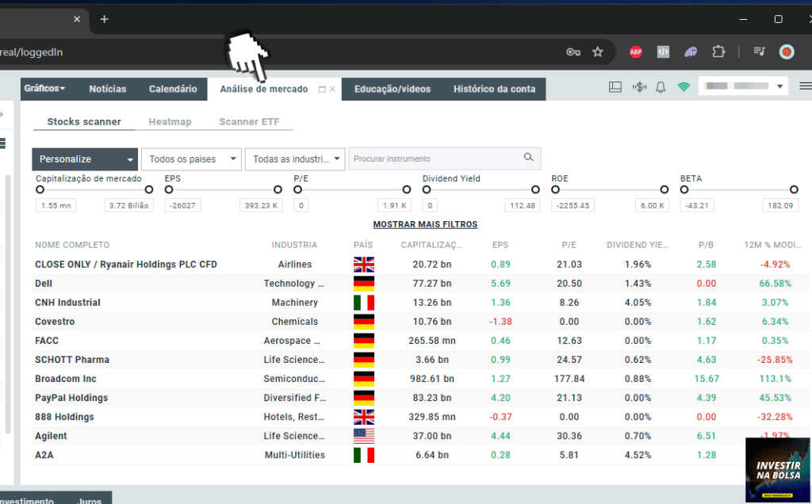
Task: Click the EPS maximum slider handle
Action: [x=278, y=190]
